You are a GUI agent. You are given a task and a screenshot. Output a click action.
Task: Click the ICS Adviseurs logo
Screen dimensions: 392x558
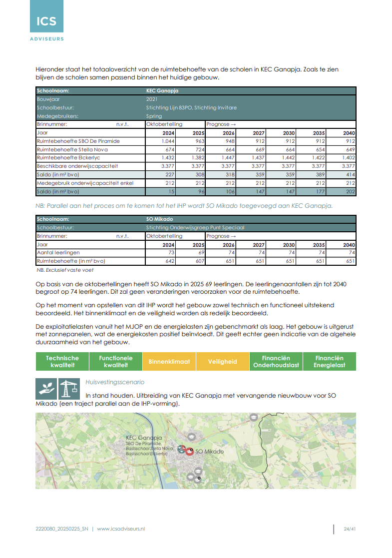tap(46, 21)
